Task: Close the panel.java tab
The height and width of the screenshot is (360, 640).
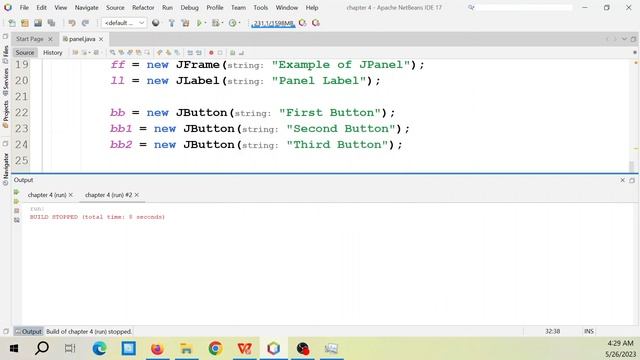Action: pos(101,39)
